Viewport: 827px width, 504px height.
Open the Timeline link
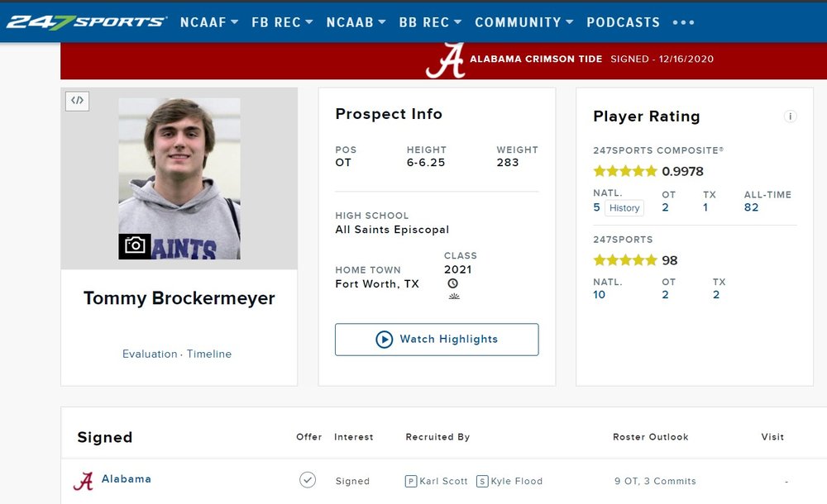(209, 354)
